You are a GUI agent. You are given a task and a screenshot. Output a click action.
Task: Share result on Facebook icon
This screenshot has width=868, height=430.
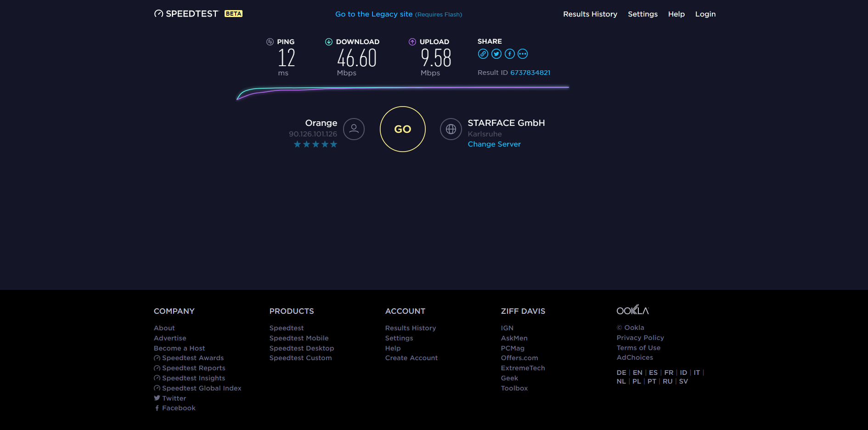(510, 54)
